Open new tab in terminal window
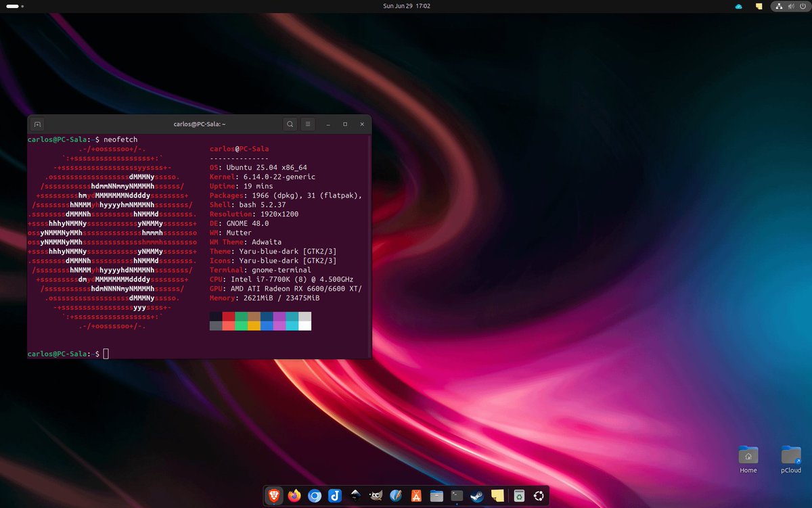 37,124
